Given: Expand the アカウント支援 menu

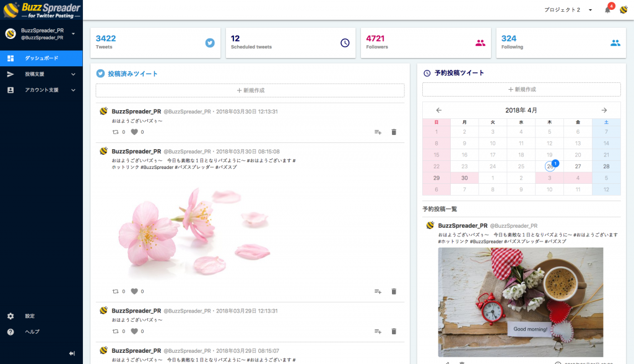Looking at the screenshot, I should (x=41, y=90).
